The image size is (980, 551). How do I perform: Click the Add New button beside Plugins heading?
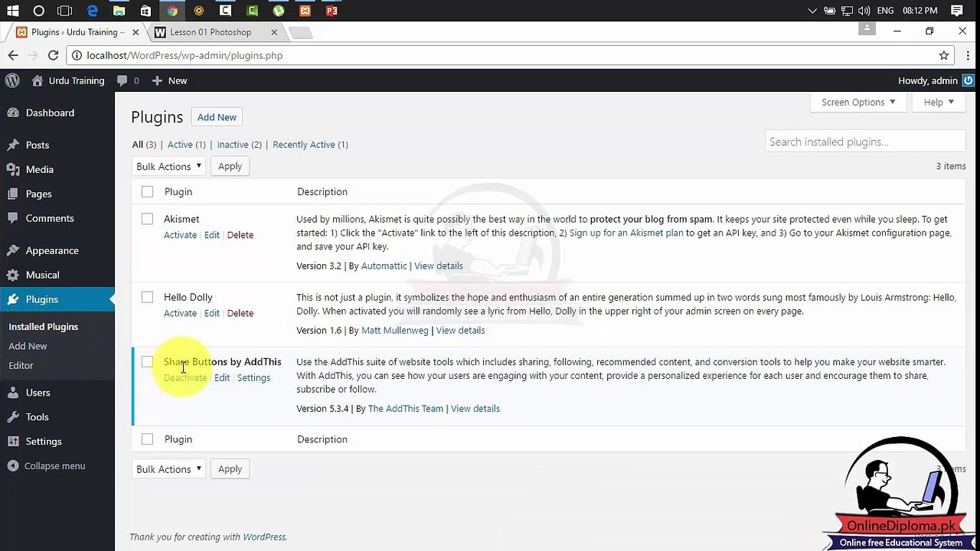[x=217, y=117]
